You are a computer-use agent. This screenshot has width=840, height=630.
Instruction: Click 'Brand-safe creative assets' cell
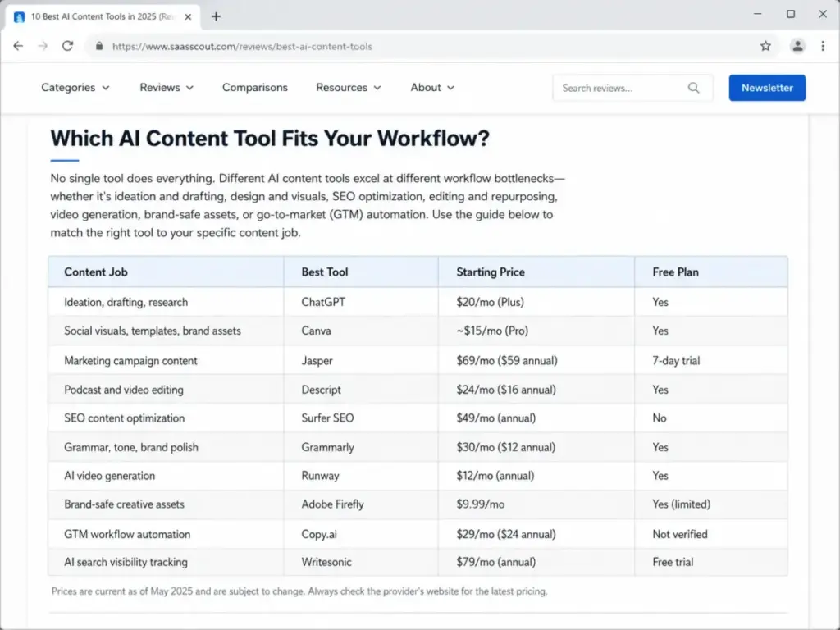166,504
